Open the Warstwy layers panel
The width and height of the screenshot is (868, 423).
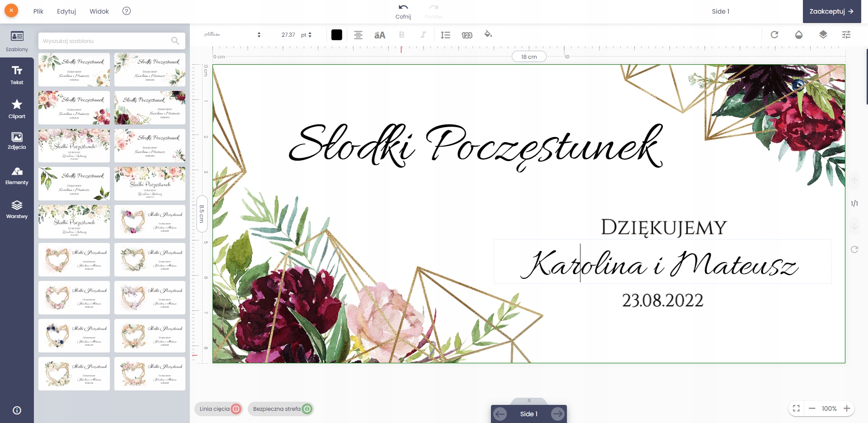17,210
